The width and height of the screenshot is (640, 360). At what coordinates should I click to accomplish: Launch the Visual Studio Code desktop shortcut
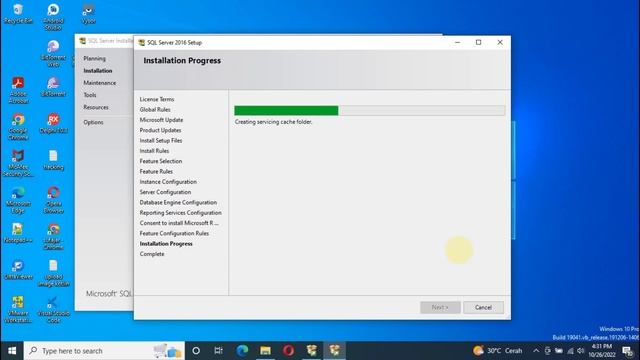(x=53, y=309)
